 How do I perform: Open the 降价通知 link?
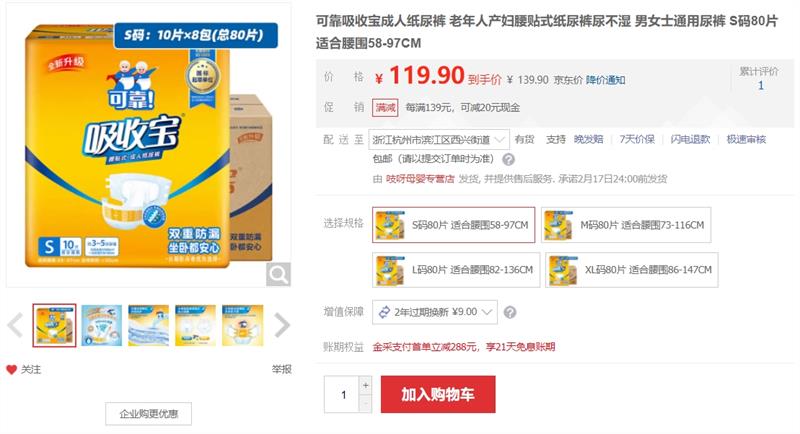coord(605,80)
